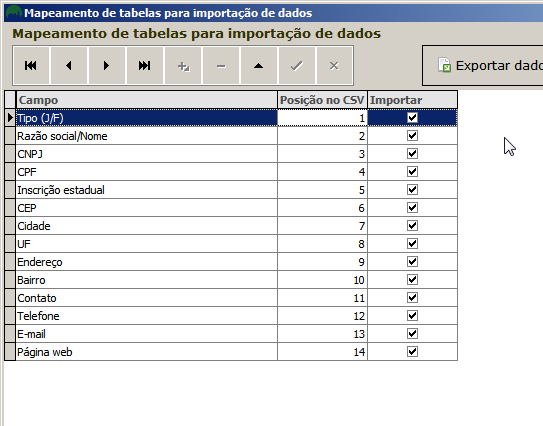Screen dimensions: 543x426
Task: Toggle Importar checkbox for CNPJ
Action: coord(412,154)
